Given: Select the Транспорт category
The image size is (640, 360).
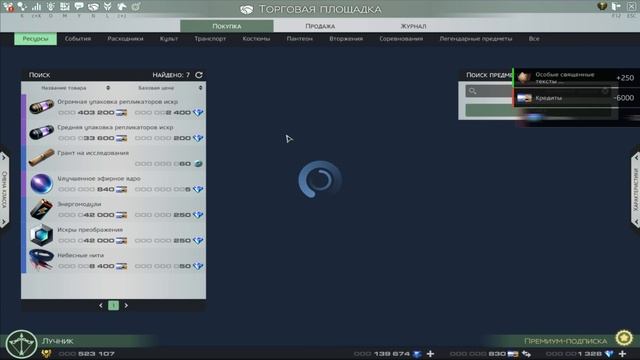Looking at the screenshot, I should pos(210,39).
